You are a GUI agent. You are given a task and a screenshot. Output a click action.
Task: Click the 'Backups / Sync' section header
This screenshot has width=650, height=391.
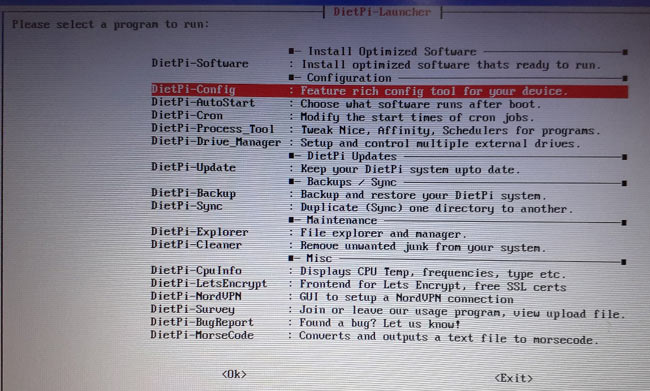coord(352,182)
